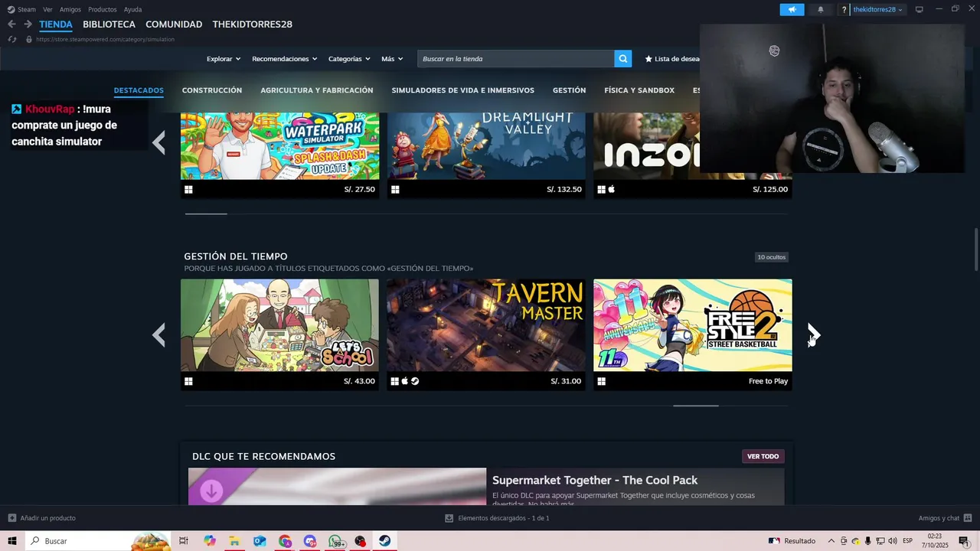Viewport: 980px width, 551px height.
Task: Open the notifications bell
Action: click(821, 10)
